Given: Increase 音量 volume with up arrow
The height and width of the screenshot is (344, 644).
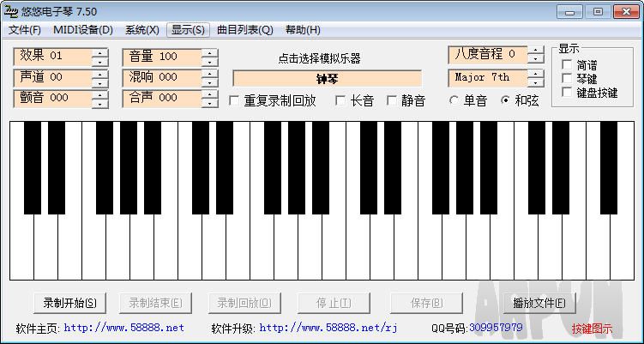Looking at the screenshot, I should [x=209, y=52].
